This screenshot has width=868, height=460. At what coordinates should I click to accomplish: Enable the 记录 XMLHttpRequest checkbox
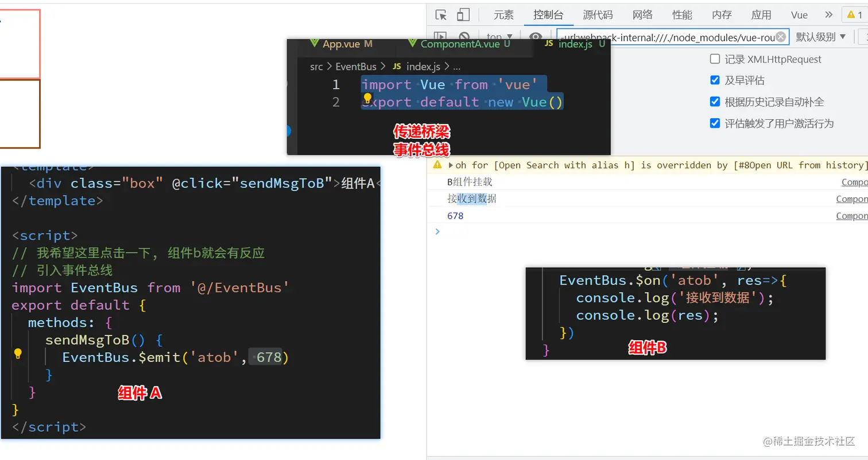715,59
